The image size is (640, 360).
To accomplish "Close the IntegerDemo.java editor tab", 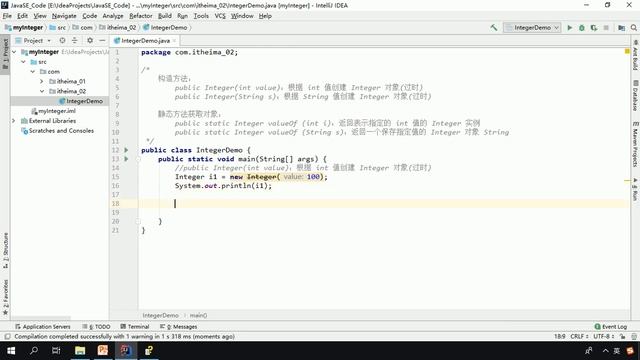I will (174, 40).
